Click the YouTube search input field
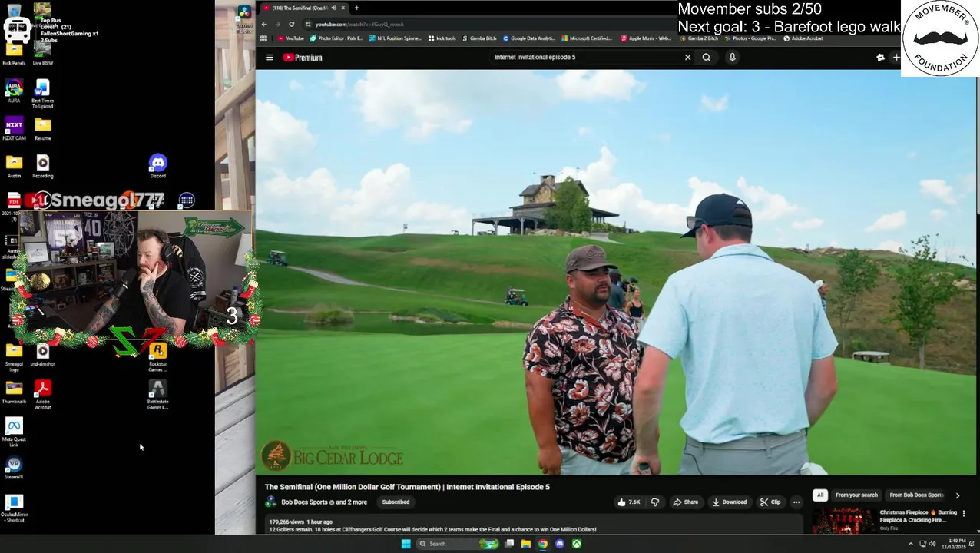 585,57
